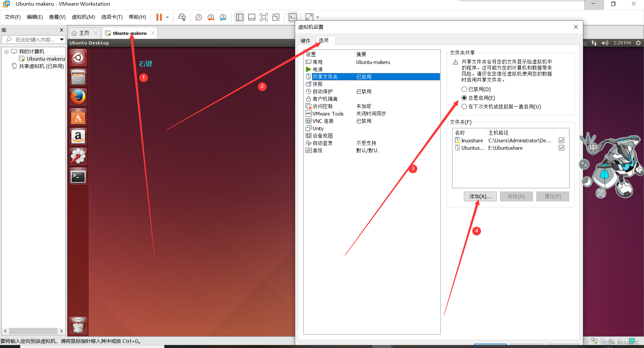This screenshot has height=348, width=644.
Task: Open System Settings wrench-gear dock icon
Action: [x=78, y=156]
